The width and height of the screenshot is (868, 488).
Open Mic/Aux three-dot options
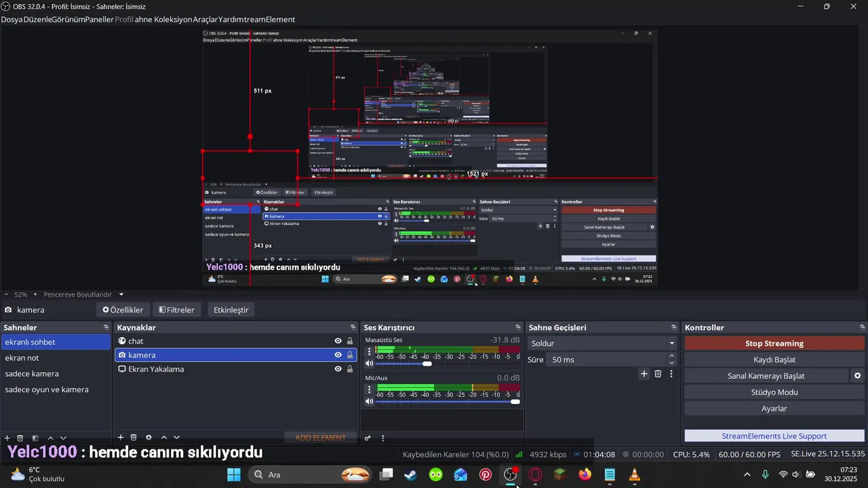(369, 390)
